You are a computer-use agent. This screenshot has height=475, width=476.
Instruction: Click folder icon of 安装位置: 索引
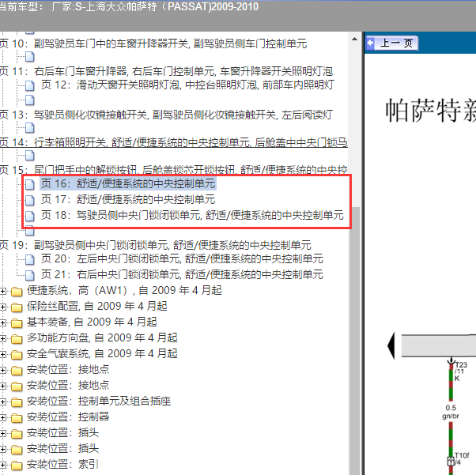tap(17, 466)
